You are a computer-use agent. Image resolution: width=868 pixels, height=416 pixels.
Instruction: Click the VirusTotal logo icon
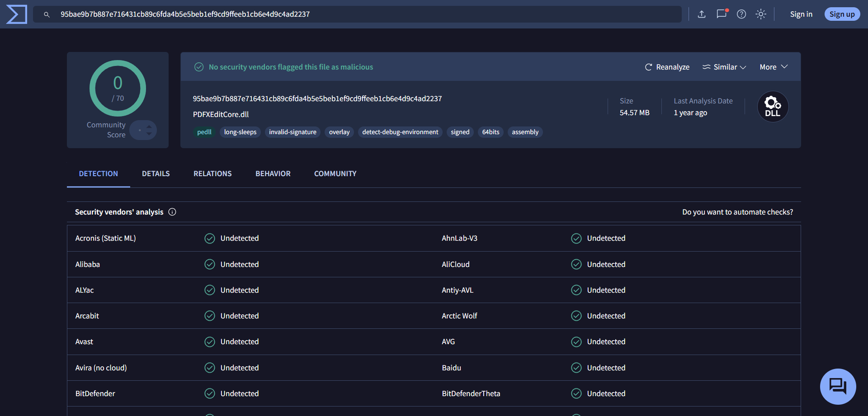click(x=17, y=14)
